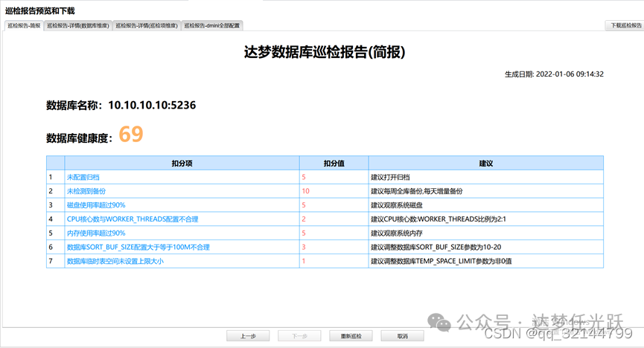Open the 巡检报告-详情(数据库维度) tab
This screenshot has height=348, width=644.
pyautogui.click(x=77, y=25)
